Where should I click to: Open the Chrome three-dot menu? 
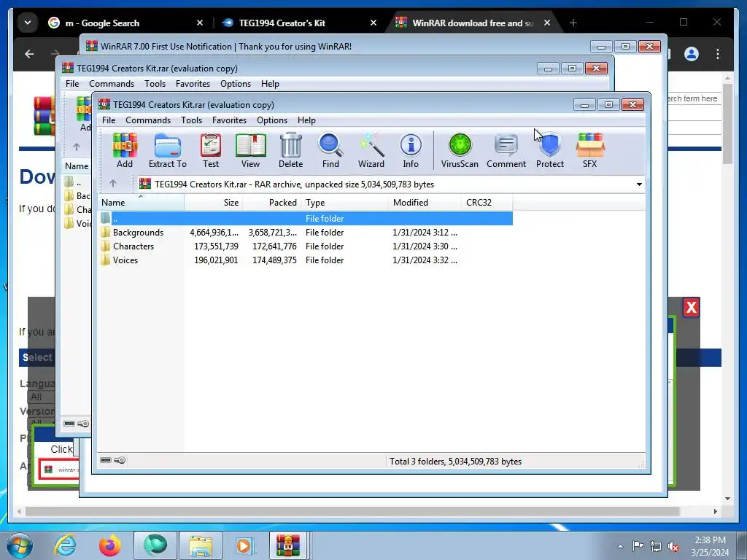point(718,54)
